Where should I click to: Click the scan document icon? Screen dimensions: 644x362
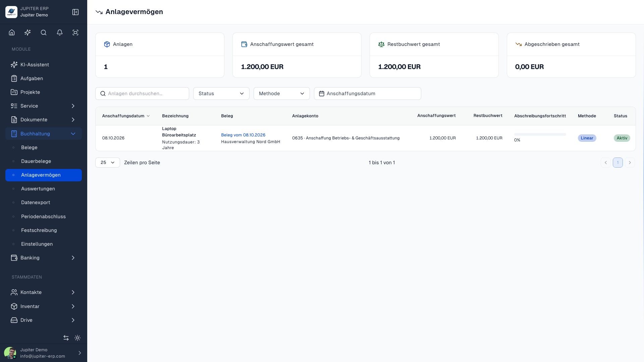(x=75, y=33)
